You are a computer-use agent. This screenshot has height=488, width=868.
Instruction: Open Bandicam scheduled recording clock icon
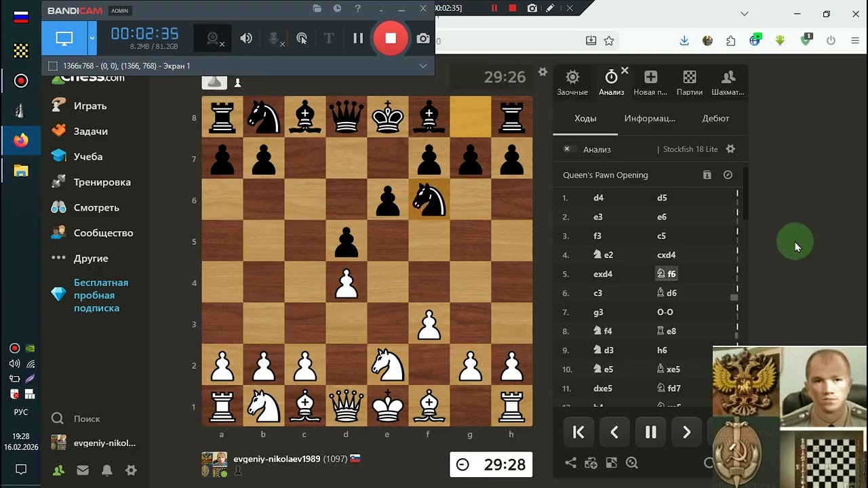point(337,9)
